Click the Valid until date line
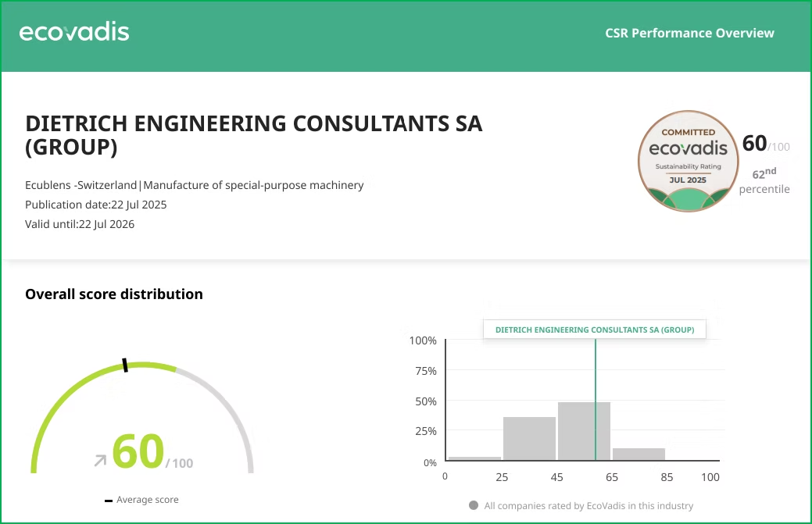 pos(80,224)
